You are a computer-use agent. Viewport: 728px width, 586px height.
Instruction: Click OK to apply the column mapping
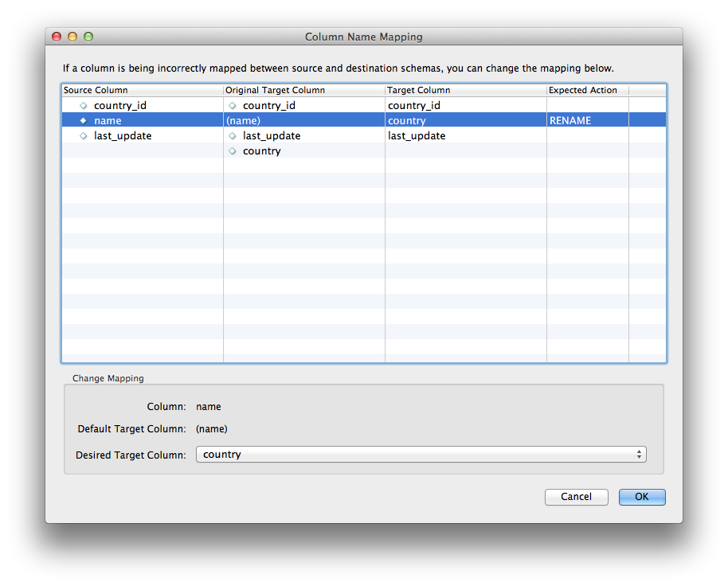[642, 497]
